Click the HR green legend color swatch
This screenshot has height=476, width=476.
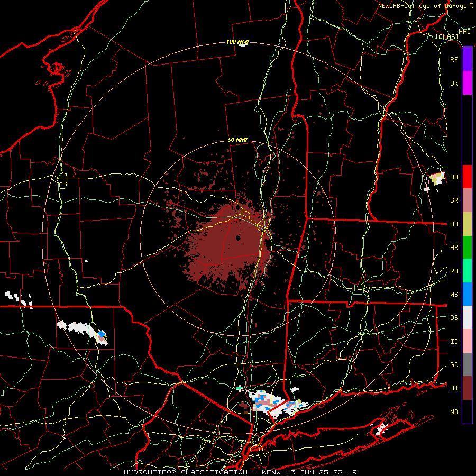click(x=467, y=248)
